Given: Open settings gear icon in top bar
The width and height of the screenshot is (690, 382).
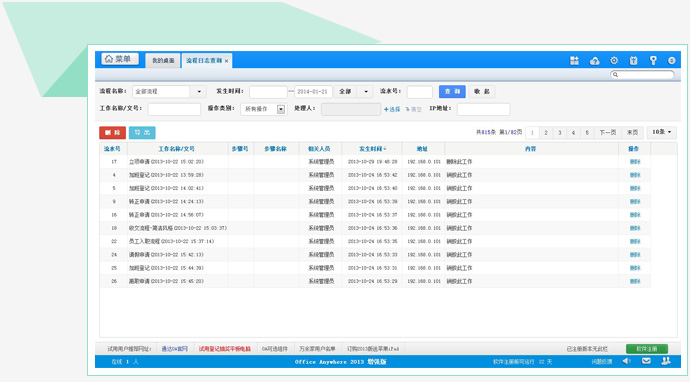Looking at the screenshot, I should click(x=614, y=61).
